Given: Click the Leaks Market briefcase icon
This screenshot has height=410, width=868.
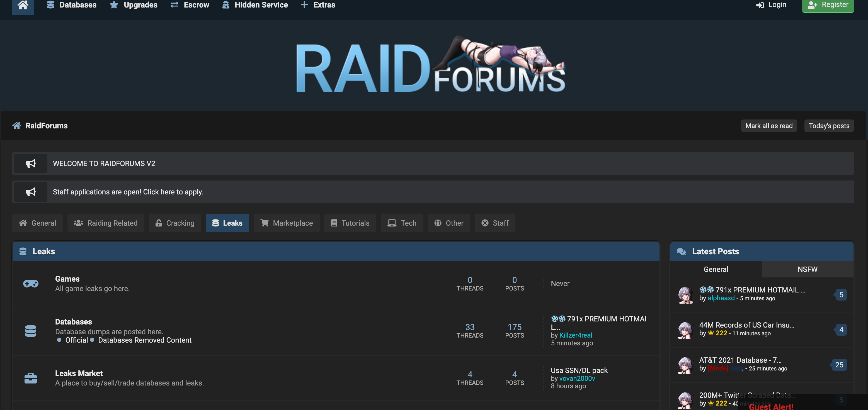Looking at the screenshot, I should click(x=31, y=378).
